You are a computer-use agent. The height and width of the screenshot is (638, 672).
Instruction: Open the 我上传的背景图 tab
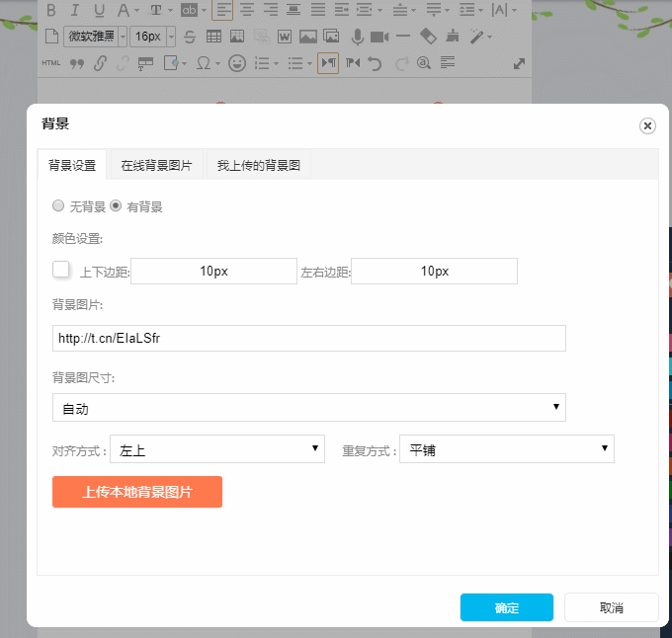coord(259,165)
